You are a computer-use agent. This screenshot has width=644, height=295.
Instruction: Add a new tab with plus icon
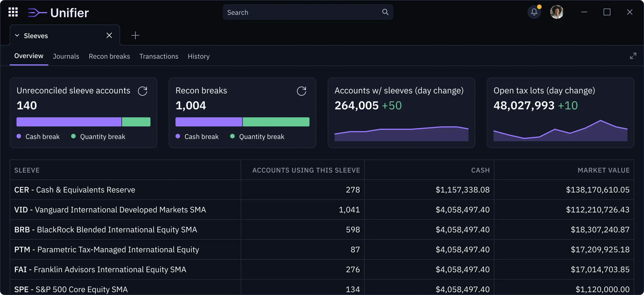coord(135,35)
